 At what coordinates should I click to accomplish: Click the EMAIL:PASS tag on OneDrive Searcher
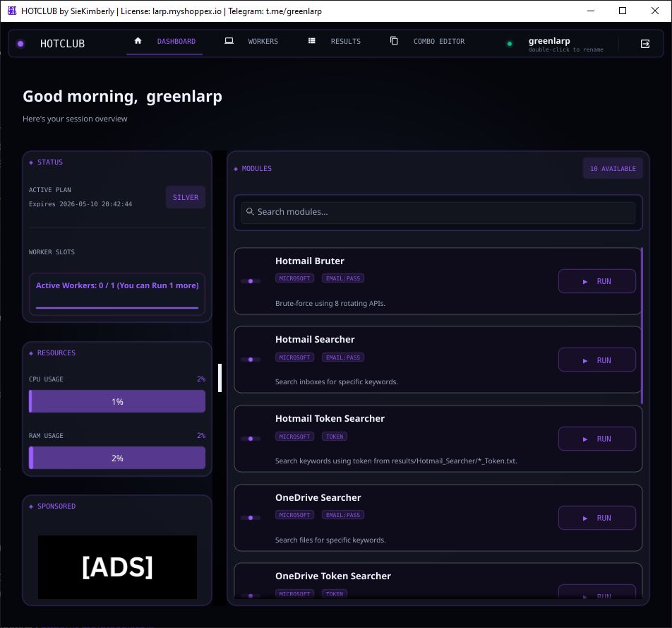pos(343,515)
